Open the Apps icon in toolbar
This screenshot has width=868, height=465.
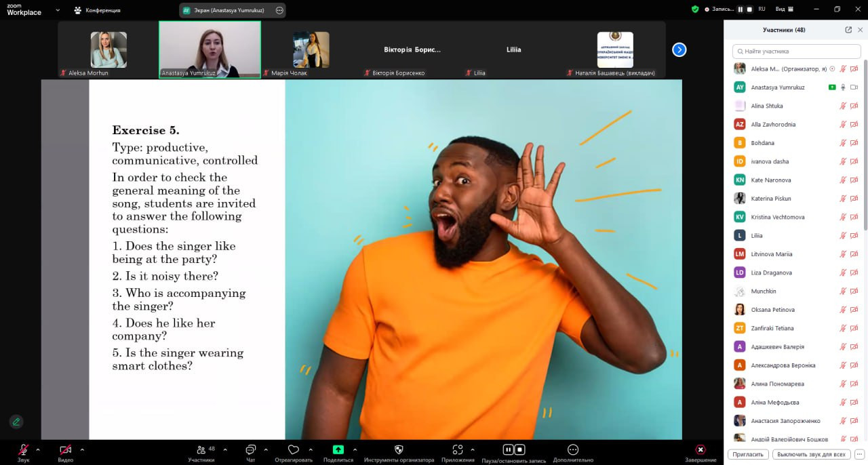(458, 449)
